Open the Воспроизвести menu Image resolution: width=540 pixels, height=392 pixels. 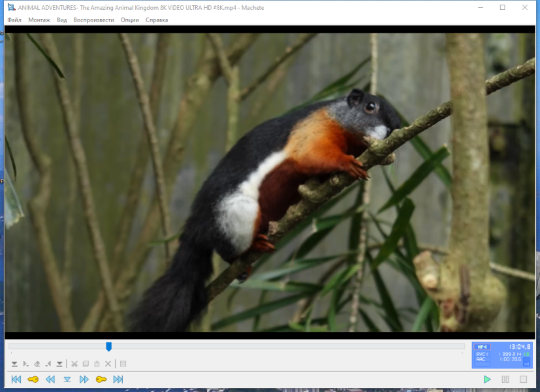tap(93, 20)
